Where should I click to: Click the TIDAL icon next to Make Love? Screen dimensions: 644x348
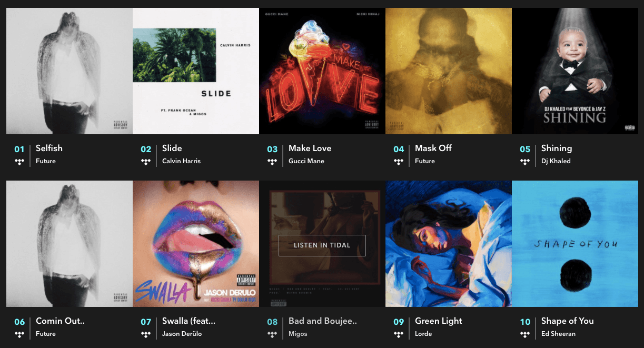point(272,161)
